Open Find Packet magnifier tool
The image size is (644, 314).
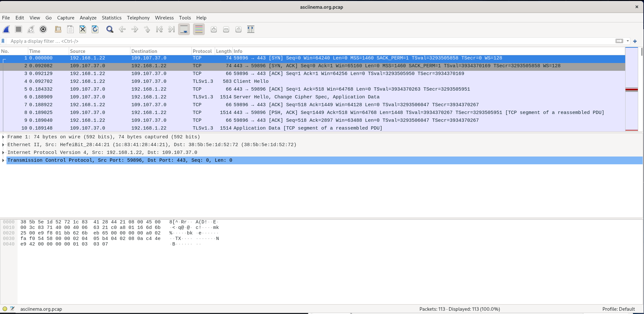pos(110,30)
